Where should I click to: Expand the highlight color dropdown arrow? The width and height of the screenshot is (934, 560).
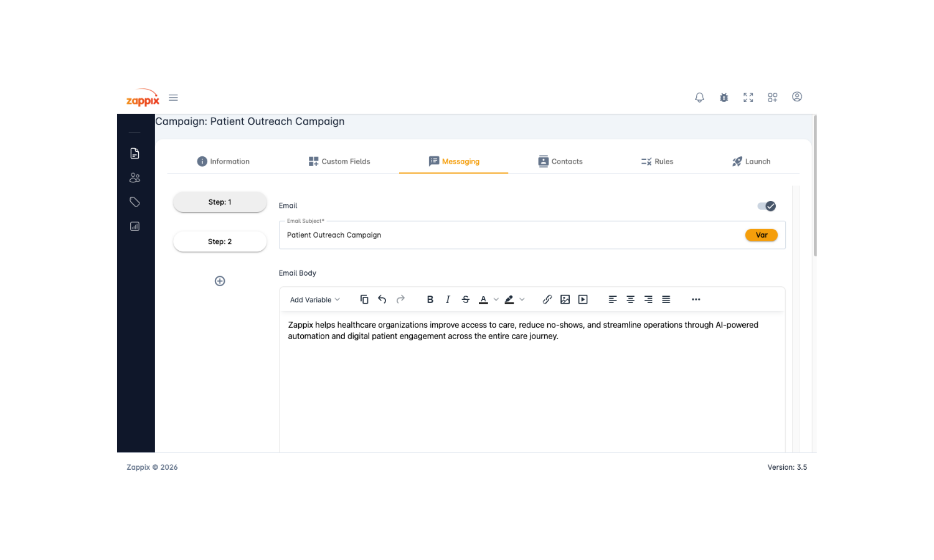tap(522, 299)
